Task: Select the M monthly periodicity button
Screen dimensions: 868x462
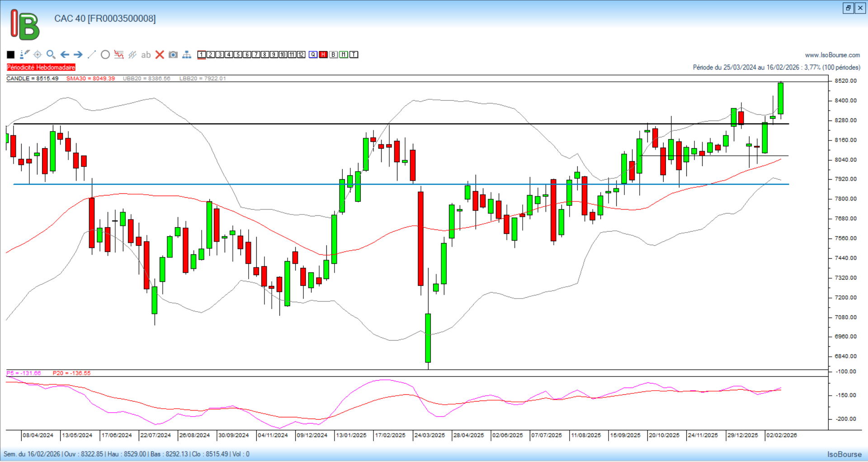Action: coord(344,55)
